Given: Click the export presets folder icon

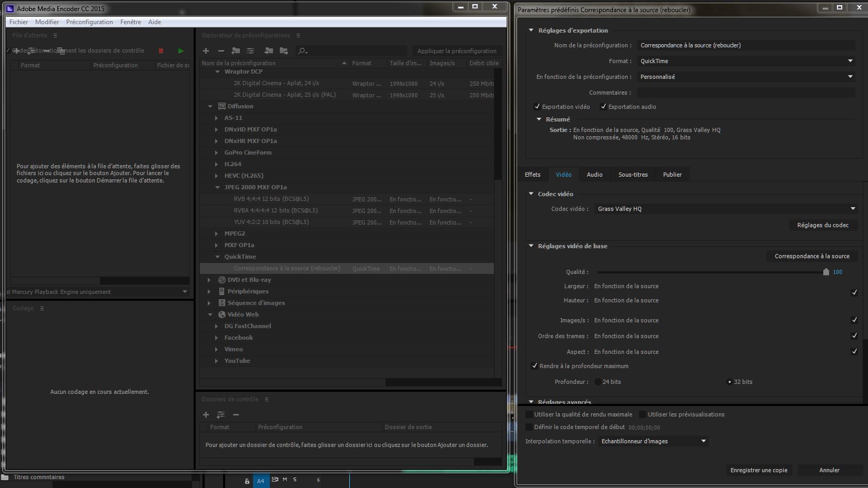Looking at the screenshot, I should [x=284, y=51].
